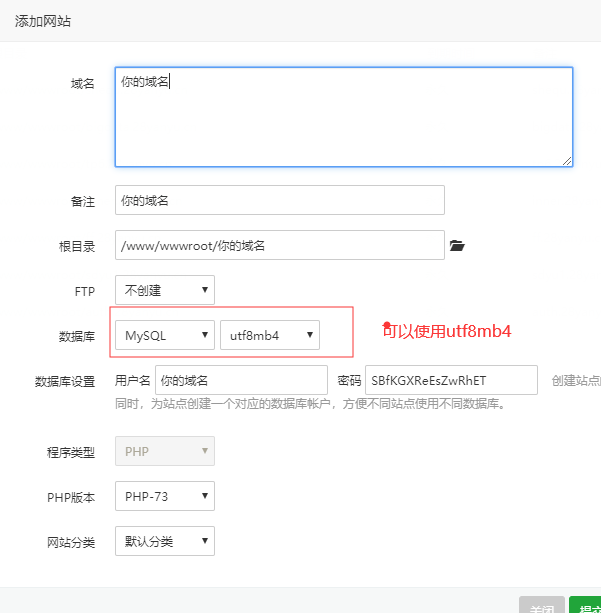Open the utf8mb4 charset dropdown
Image resolution: width=601 pixels, height=613 pixels.
[270, 335]
